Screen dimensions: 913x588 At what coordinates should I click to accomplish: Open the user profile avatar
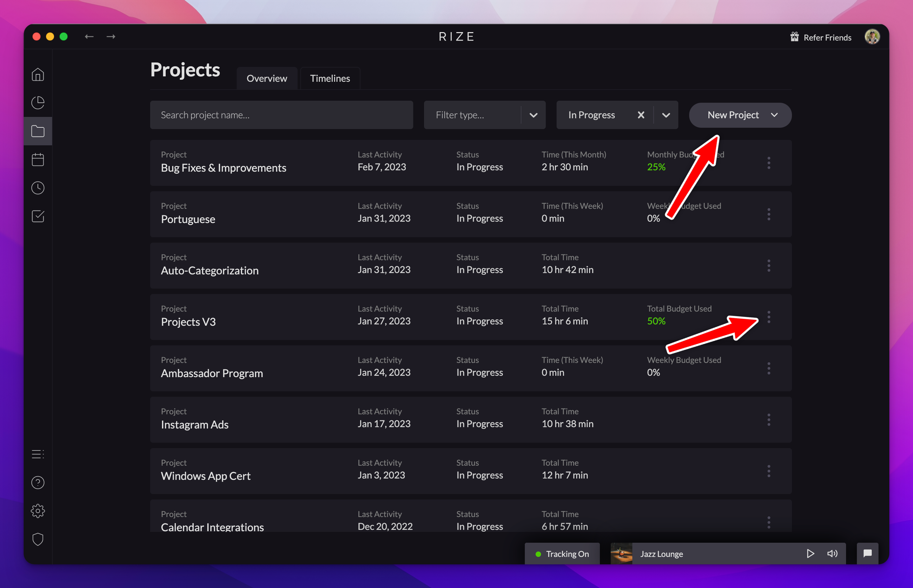872,37
